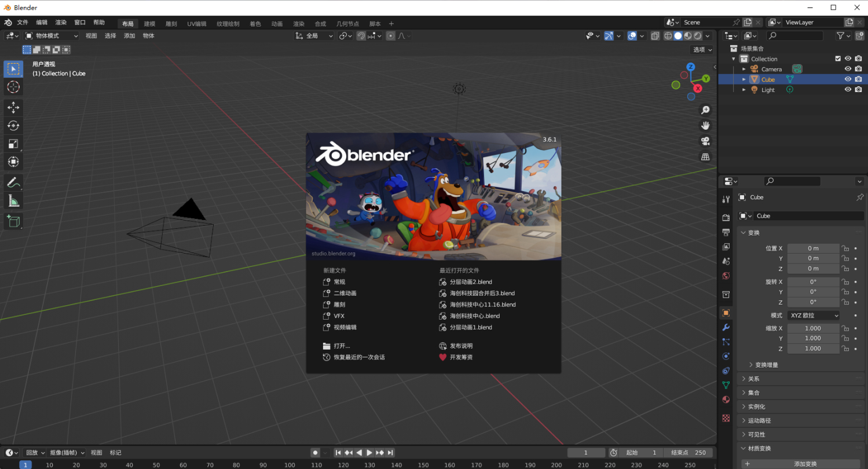Open recent file 分层动画2.blend

pos(471,282)
